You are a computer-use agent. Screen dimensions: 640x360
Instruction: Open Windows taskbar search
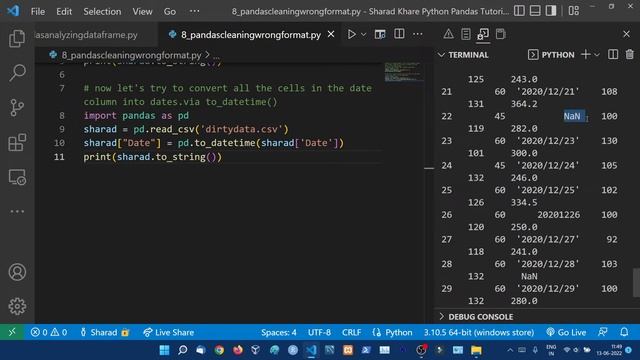coord(182,350)
